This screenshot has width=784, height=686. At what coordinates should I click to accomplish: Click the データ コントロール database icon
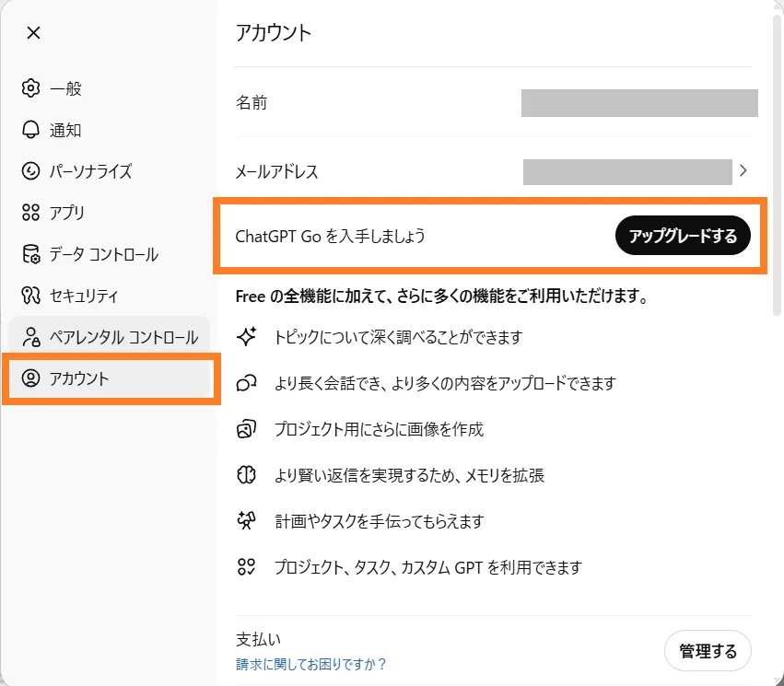tap(31, 254)
